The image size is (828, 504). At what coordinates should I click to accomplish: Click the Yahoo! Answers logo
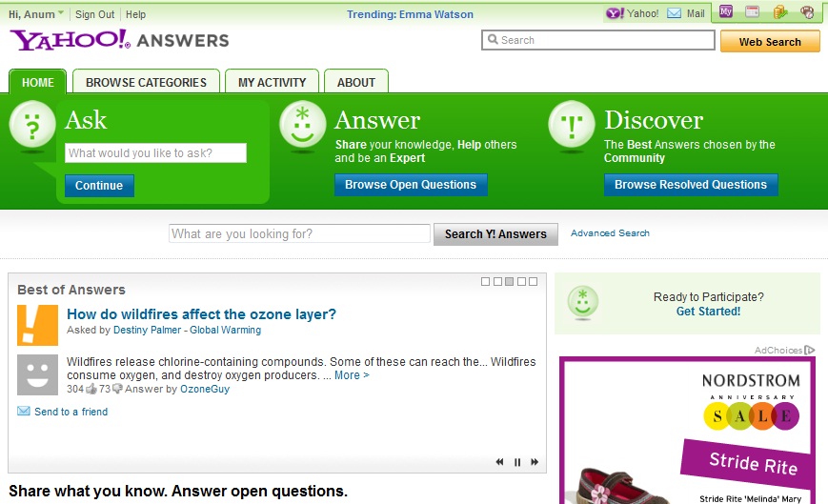(x=119, y=40)
